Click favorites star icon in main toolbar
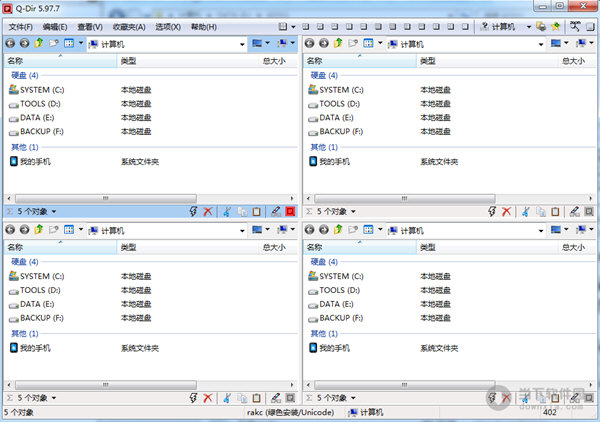 pos(555,26)
